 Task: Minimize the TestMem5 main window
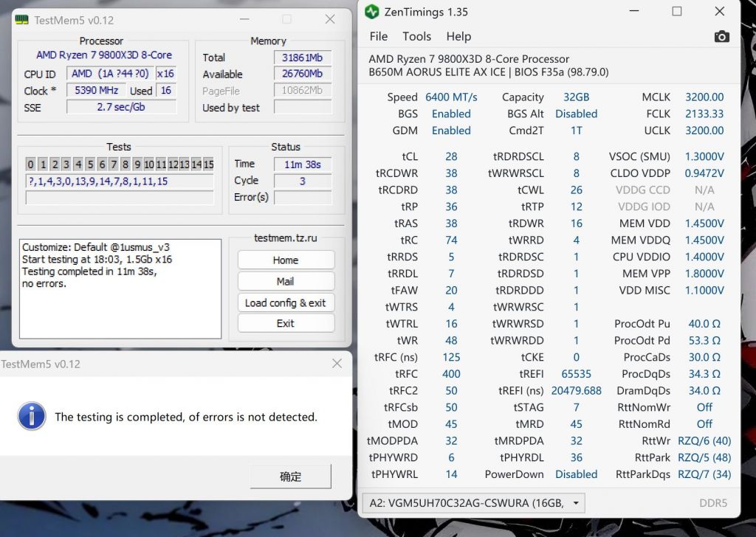click(243, 20)
